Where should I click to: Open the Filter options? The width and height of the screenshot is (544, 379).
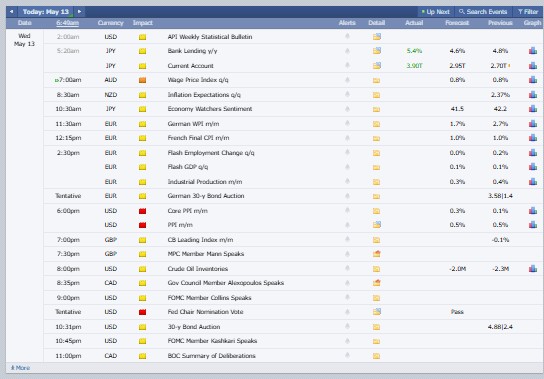tap(528, 12)
